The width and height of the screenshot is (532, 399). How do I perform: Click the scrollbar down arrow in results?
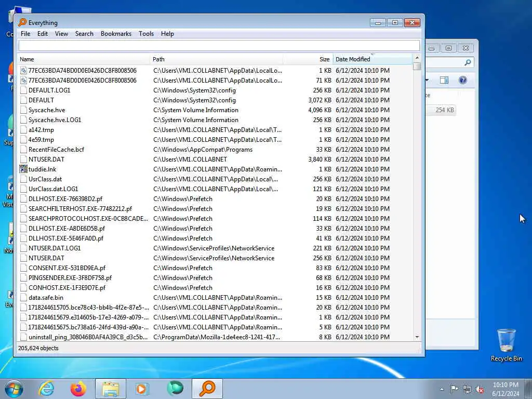pos(417,337)
